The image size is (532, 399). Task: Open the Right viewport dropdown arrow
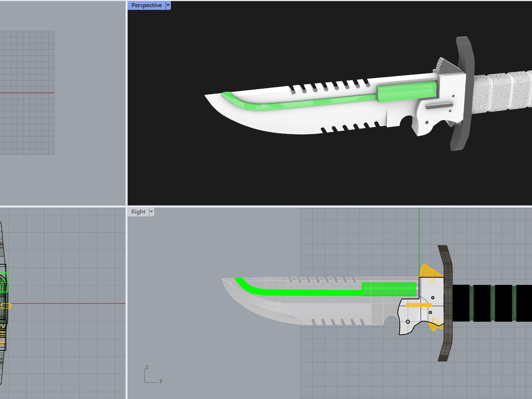point(151,212)
